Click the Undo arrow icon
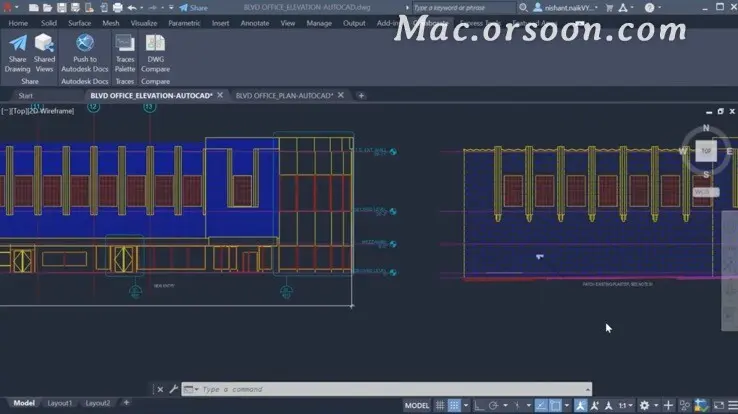 click(132, 8)
